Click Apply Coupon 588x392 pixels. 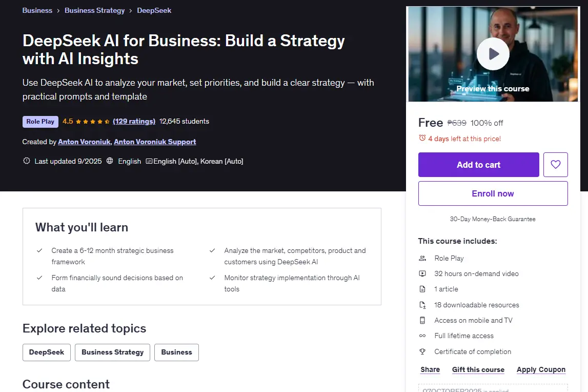click(x=541, y=369)
